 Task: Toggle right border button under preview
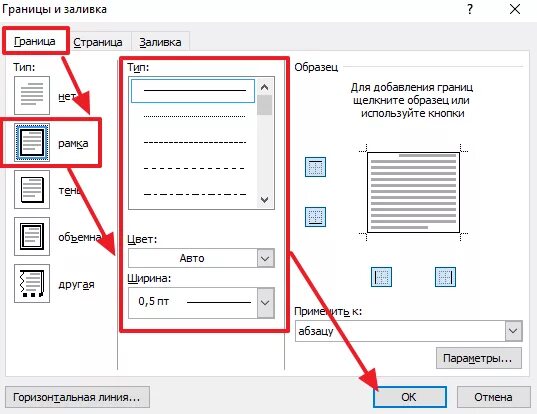coord(445,277)
